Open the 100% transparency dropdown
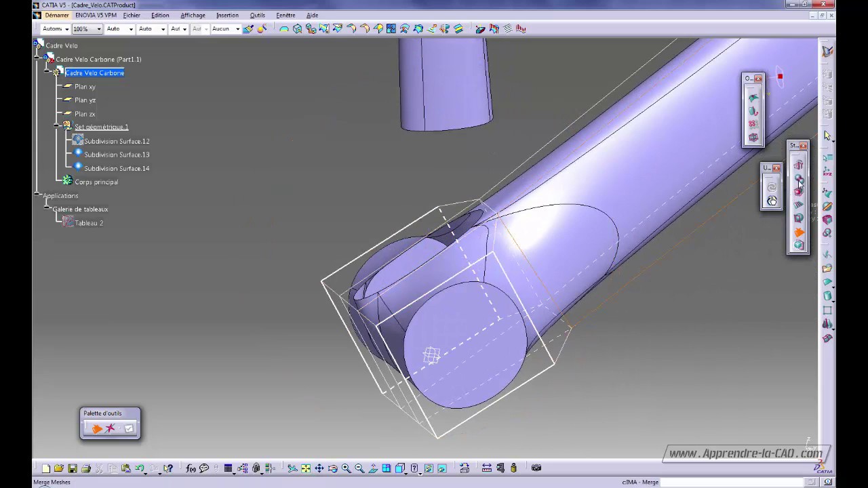The height and width of the screenshot is (488, 868). [x=87, y=28]
